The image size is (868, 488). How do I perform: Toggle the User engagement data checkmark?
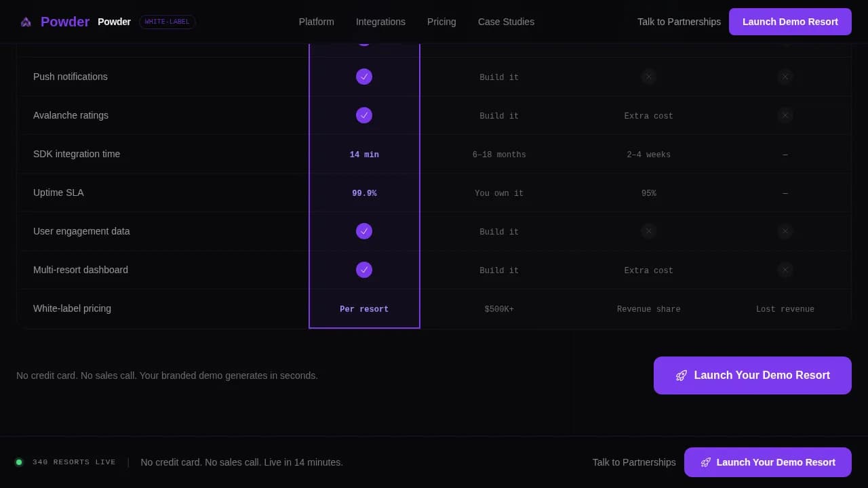(x=364, y=231)
